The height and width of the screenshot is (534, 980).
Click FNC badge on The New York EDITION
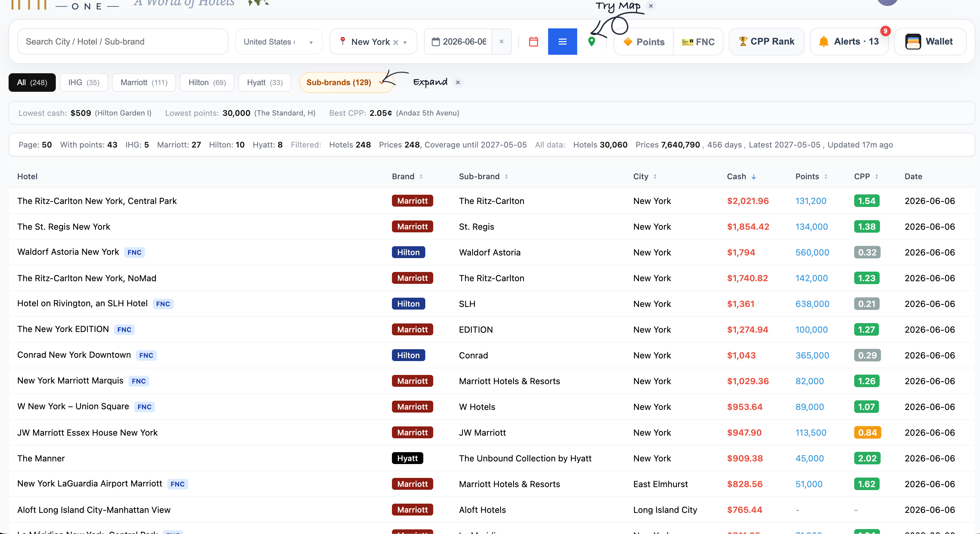124,329
